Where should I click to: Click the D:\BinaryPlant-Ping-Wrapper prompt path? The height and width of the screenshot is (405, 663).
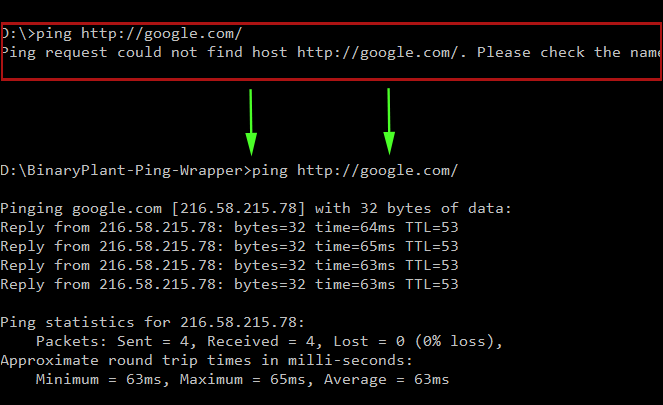pyautogui.click(x=122, y=170)
